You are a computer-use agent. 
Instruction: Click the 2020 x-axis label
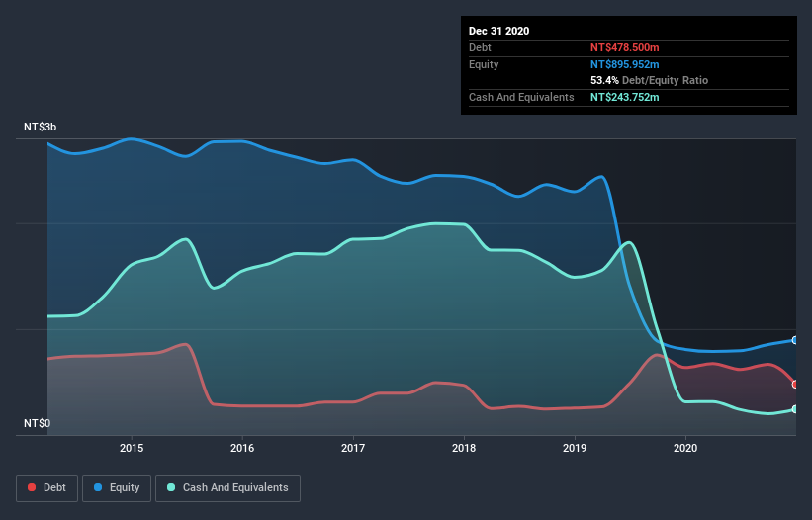[x=685, y=448]
